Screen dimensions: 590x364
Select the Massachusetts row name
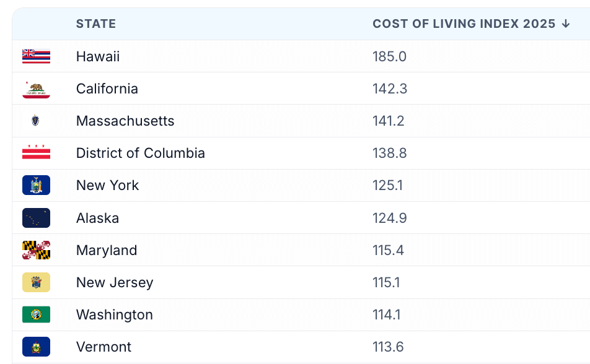click(x=125, y=121)
